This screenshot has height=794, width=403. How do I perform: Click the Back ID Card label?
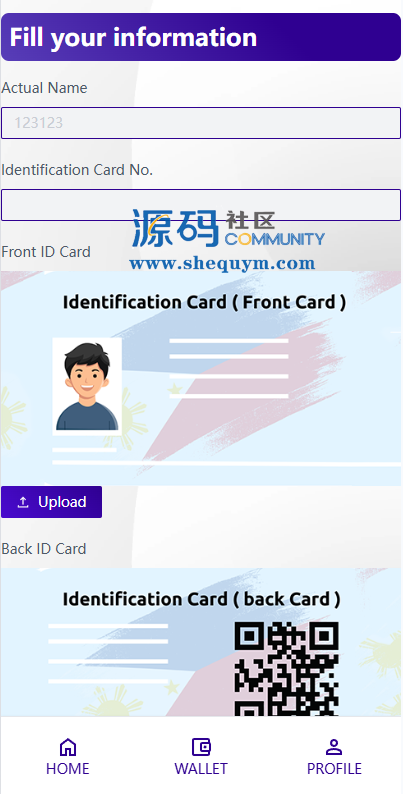44,548
